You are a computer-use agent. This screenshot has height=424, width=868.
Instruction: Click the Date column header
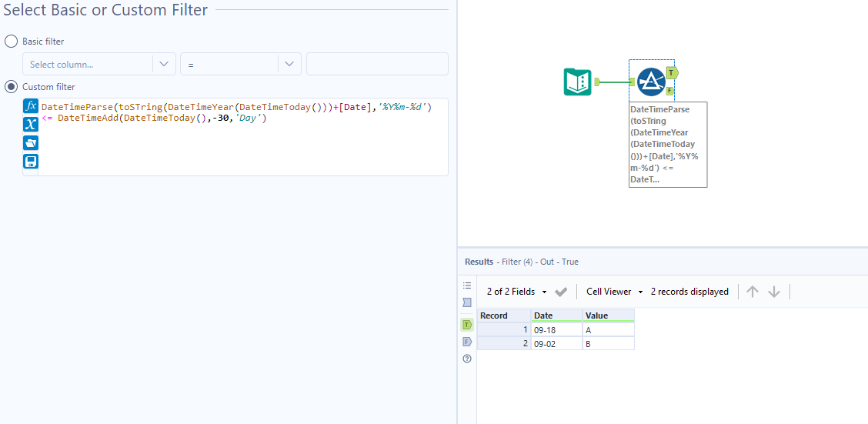556,315
